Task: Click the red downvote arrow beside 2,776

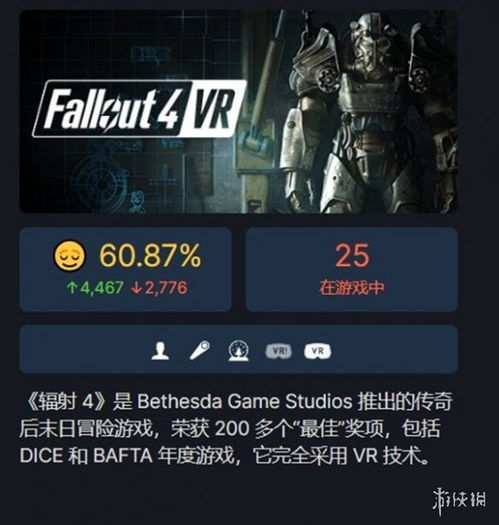Action: coord(136,288)
